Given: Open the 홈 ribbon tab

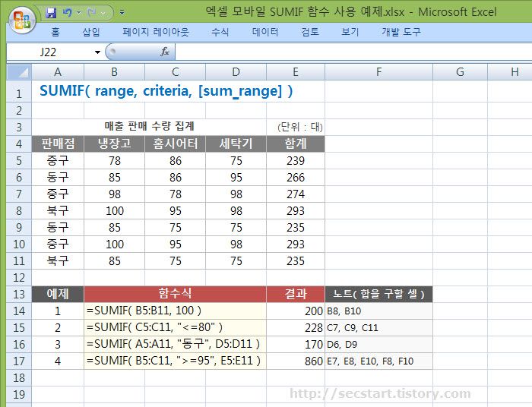Looking at the screenshot, I should click(55, 32).
